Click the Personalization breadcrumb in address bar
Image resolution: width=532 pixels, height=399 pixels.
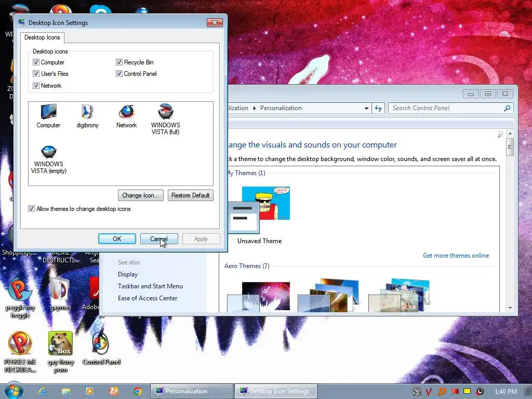281,108
